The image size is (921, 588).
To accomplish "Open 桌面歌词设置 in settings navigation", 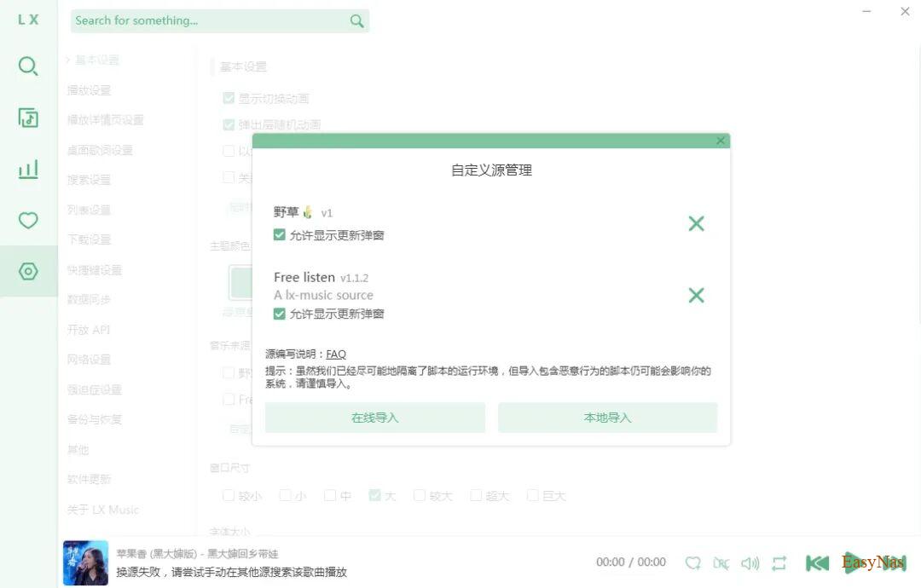I will click(x=100, y=150).
